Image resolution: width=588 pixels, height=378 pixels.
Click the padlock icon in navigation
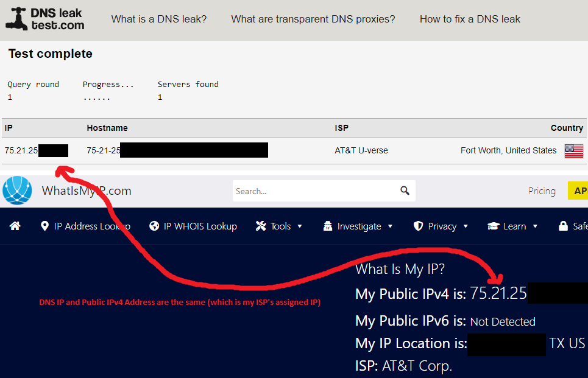[x=563, y=226]
